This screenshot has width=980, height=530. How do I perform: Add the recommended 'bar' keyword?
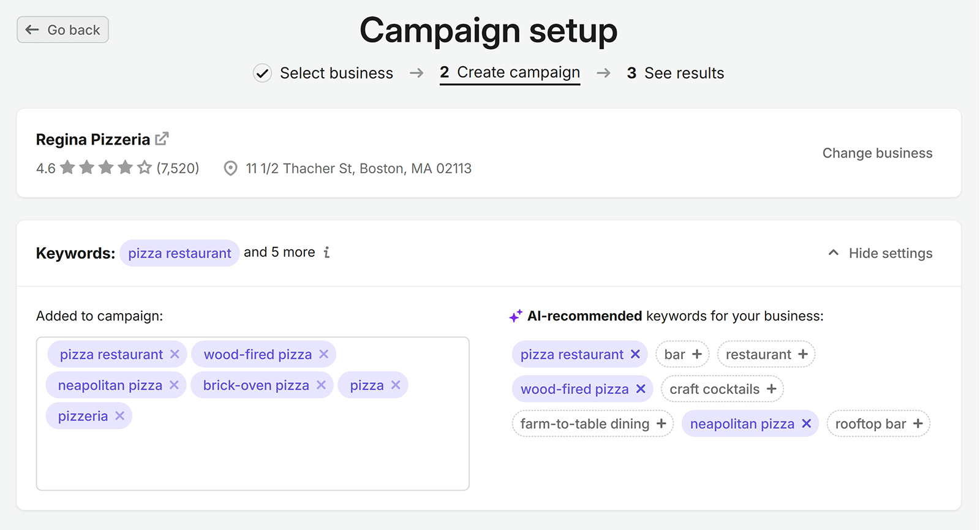click(697, 354)
